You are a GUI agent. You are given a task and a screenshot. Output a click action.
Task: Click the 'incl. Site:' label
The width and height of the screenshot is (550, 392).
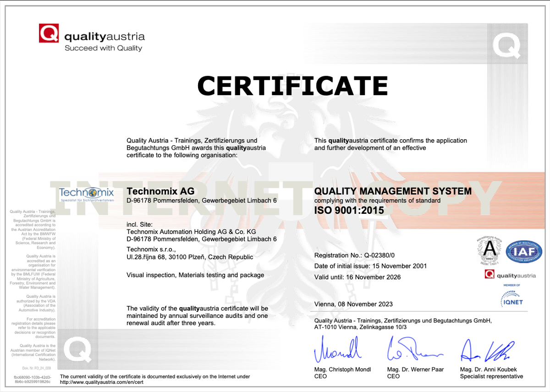click(139, 224)
